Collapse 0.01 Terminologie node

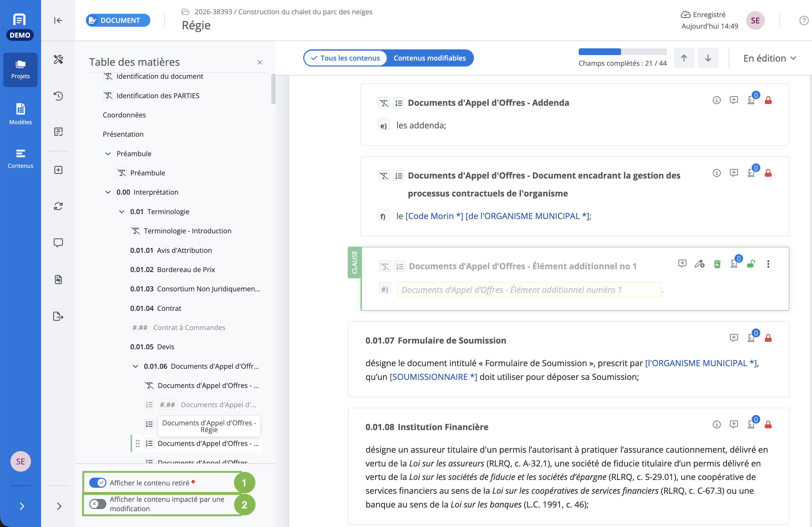coord(121,212)
